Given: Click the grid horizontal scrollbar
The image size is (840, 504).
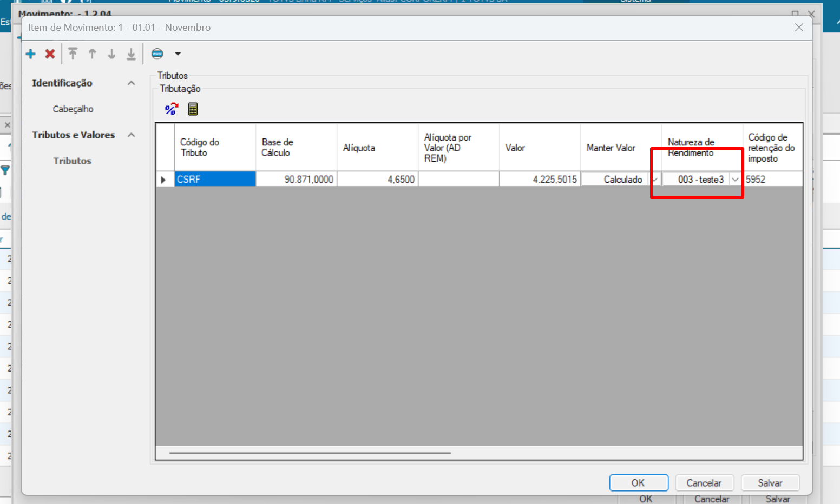Looking at the screenshot, I should (310, 453).
